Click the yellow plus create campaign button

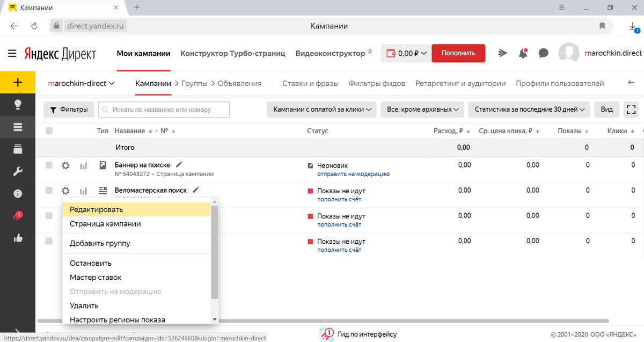click(18, 82)
